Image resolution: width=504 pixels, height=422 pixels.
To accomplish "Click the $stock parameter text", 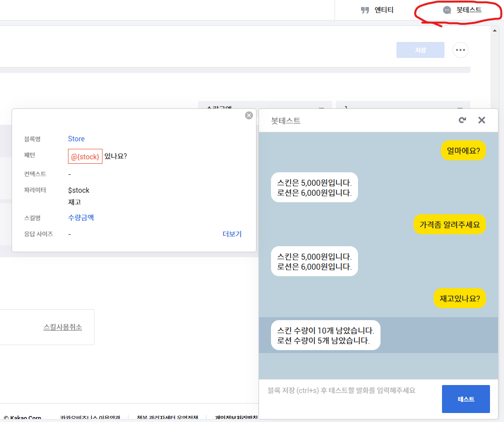I will [78, 190].
